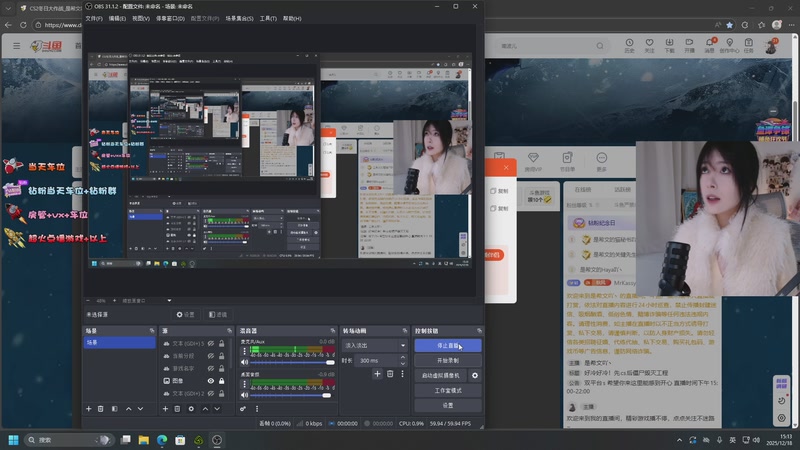Move selected source down in Sources panel
Viewport: 800px width, 450px height.
click(x=217, y=409)
